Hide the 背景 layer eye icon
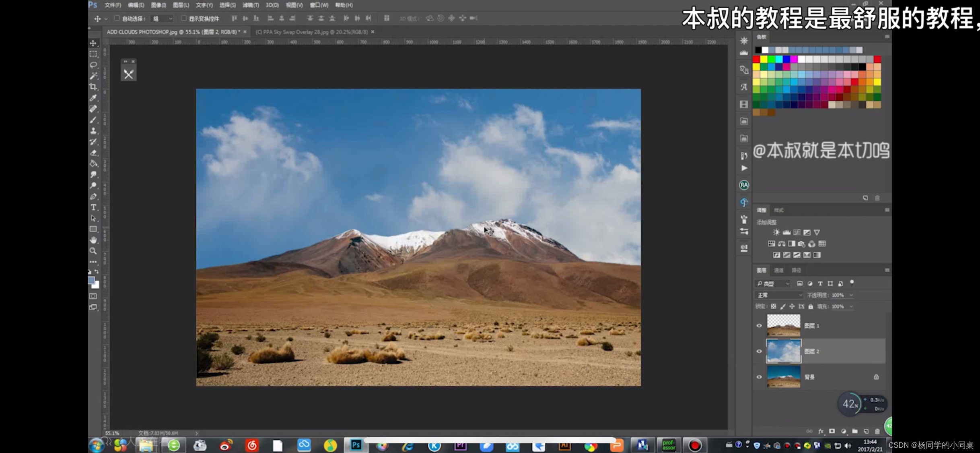Viewport: 980px width, 453px height. 759,377
